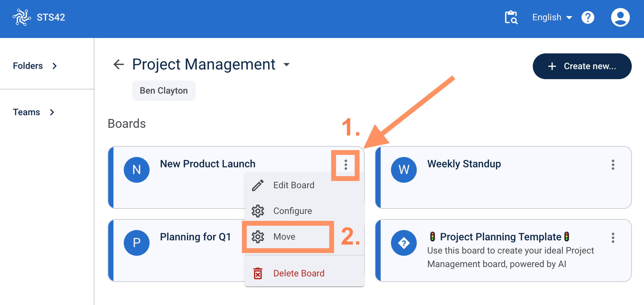644x305 pixels.
Task: Select Edit Board from the context menu
Action: tap(294, 185)
